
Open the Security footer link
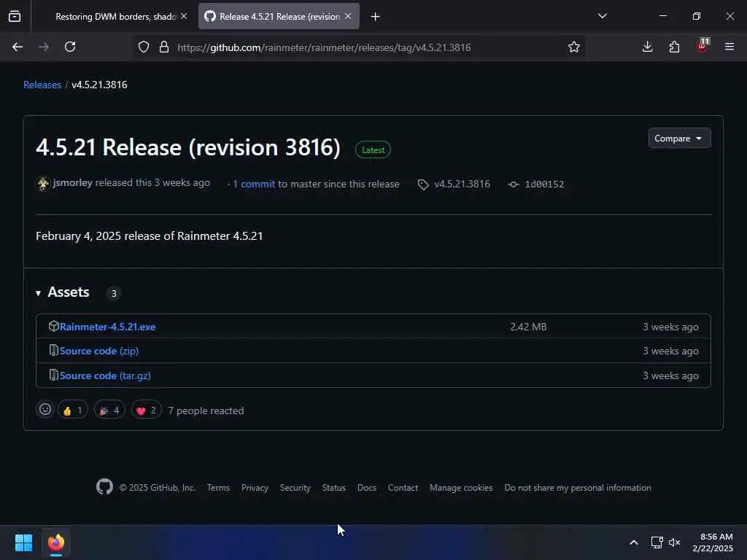[295, 488]
